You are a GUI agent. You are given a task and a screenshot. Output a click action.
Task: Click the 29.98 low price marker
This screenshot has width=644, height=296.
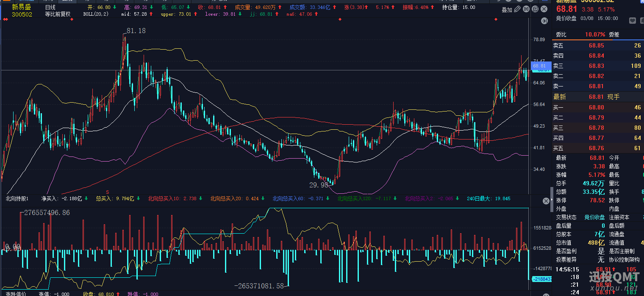319,185
